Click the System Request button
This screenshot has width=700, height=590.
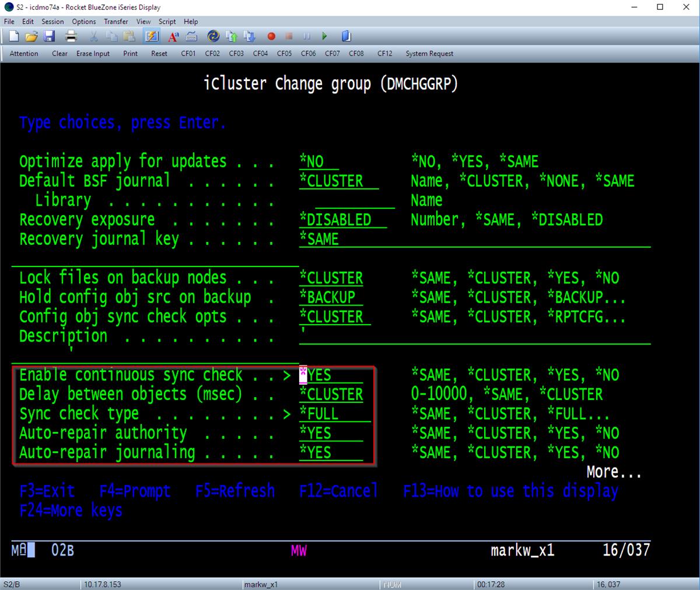coord(429,53)
